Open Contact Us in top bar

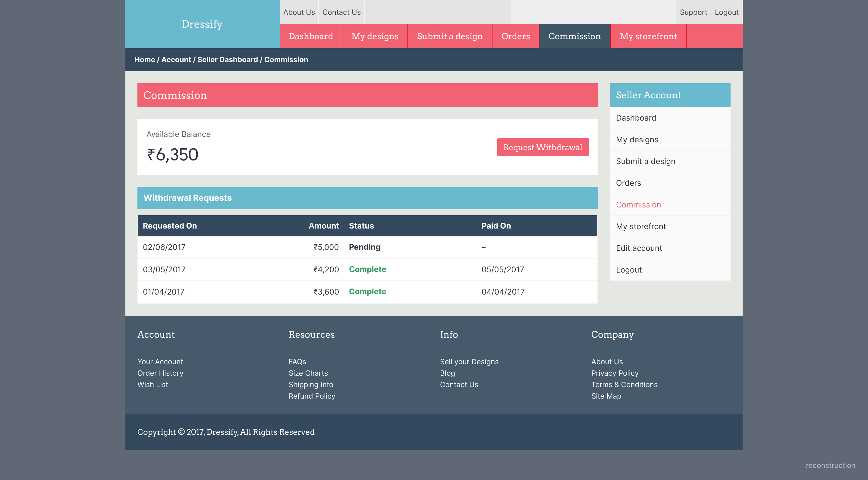pos(341,12)
